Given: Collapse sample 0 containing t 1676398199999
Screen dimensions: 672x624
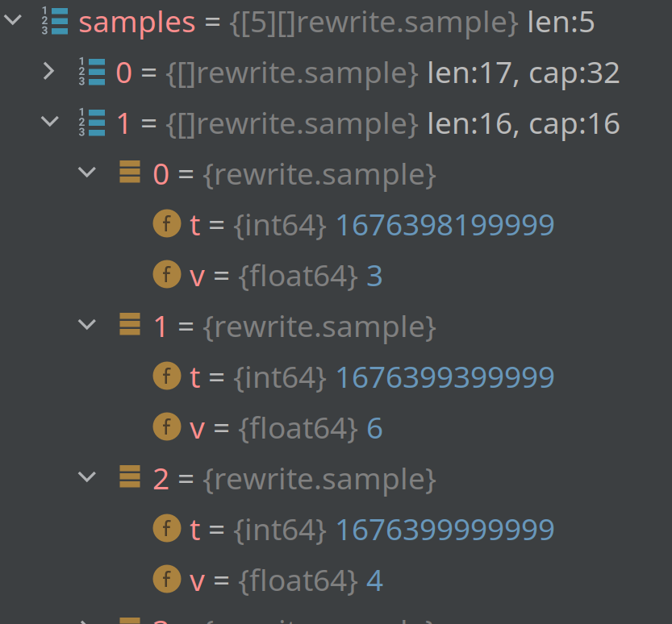Looking at the screenshot, I should click(x=87, y=173).
